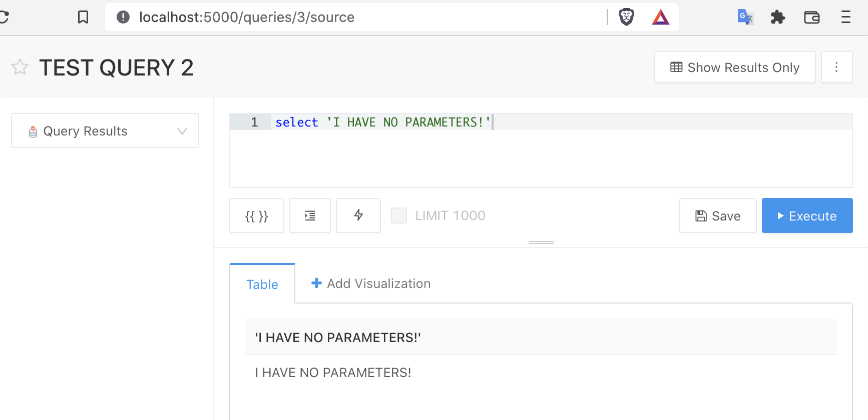Open the Brave Shields lion icon

pos(626,17)
